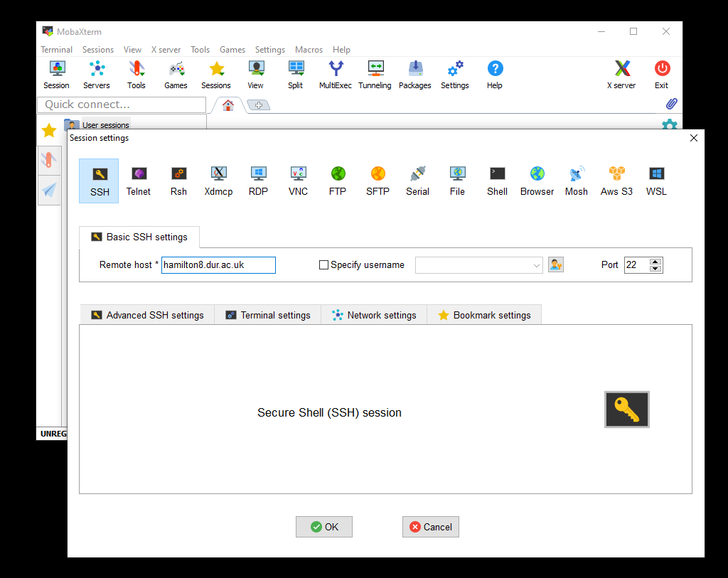Open the View menu in menu bar
Viewport: 728px width, 578px height.
pos(132,50)
